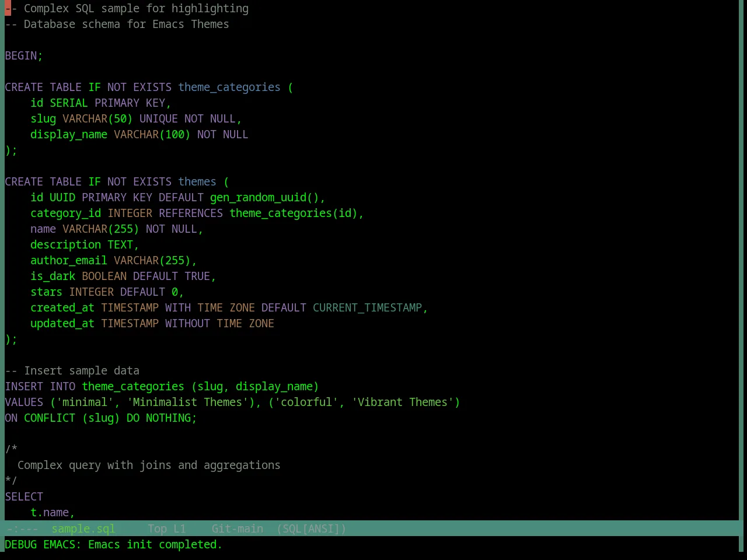Click author_email column name
The image size is (747, 560).
point(69,261)
